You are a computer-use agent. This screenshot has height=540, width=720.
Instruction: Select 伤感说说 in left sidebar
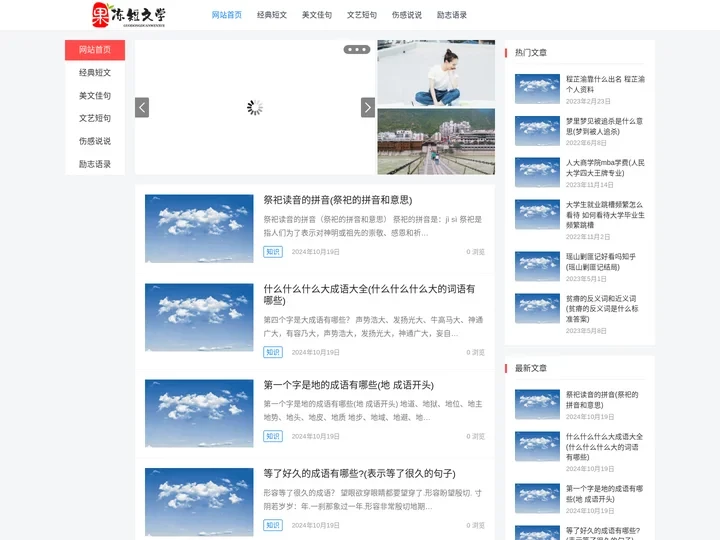click(95, 141)
